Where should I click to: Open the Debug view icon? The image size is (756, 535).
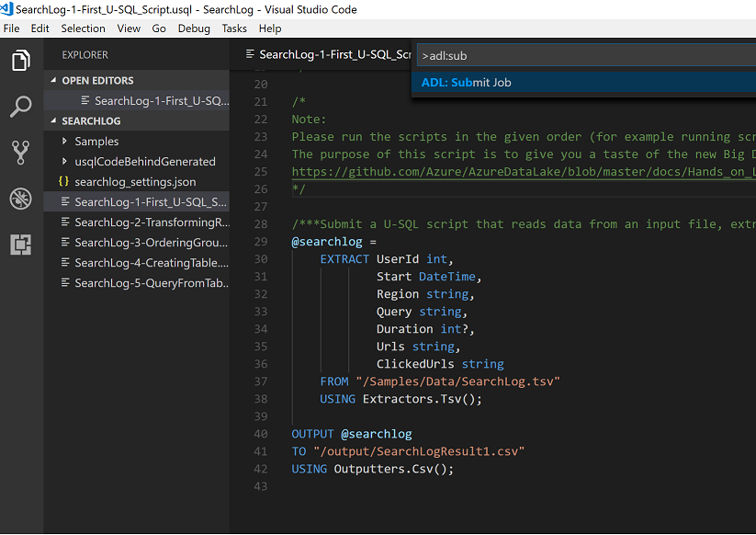pyautogui.click(x=20, y=199)
